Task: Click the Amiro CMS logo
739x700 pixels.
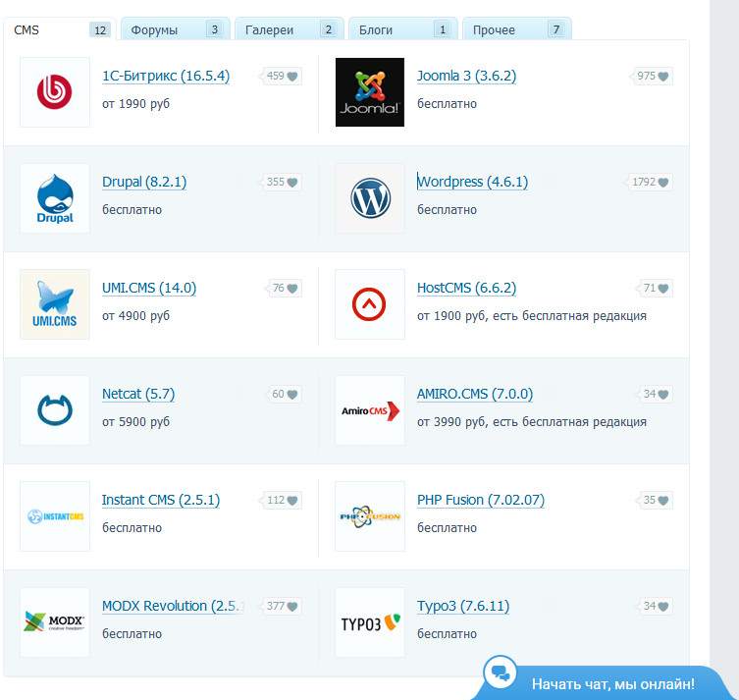Action: (x=370, y=410)
